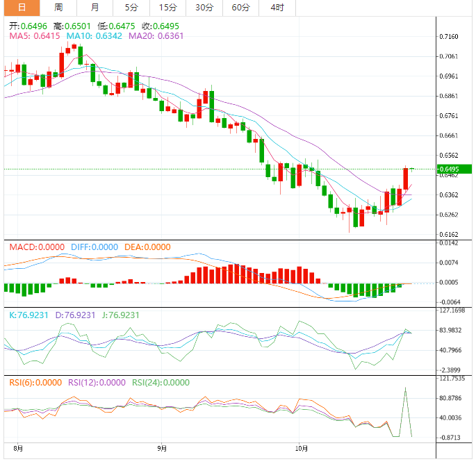
Task: Click the opening price 开:0.6496 value
Action: (x=28, y=26)
